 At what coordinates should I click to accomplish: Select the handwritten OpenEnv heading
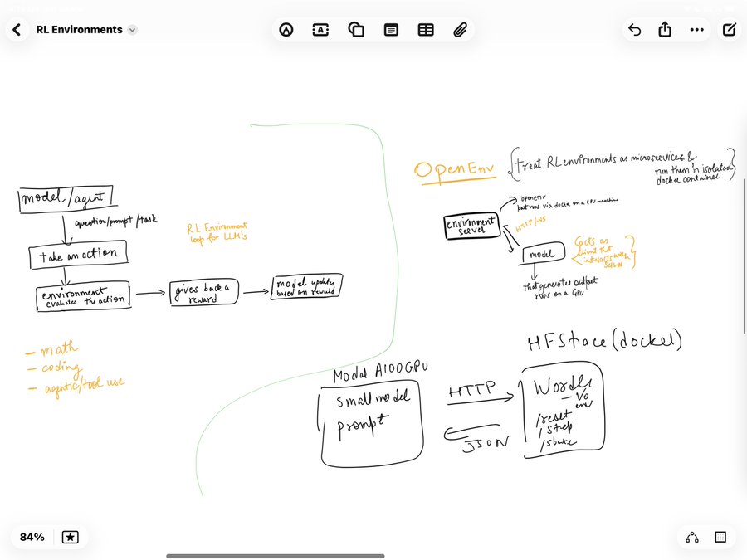point(454,170)
